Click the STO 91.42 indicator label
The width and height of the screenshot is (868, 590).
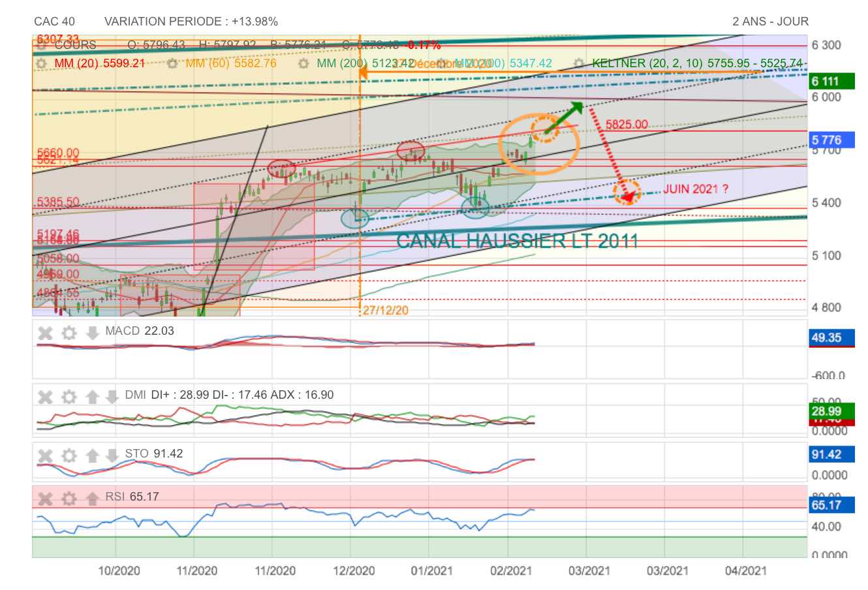154,454
